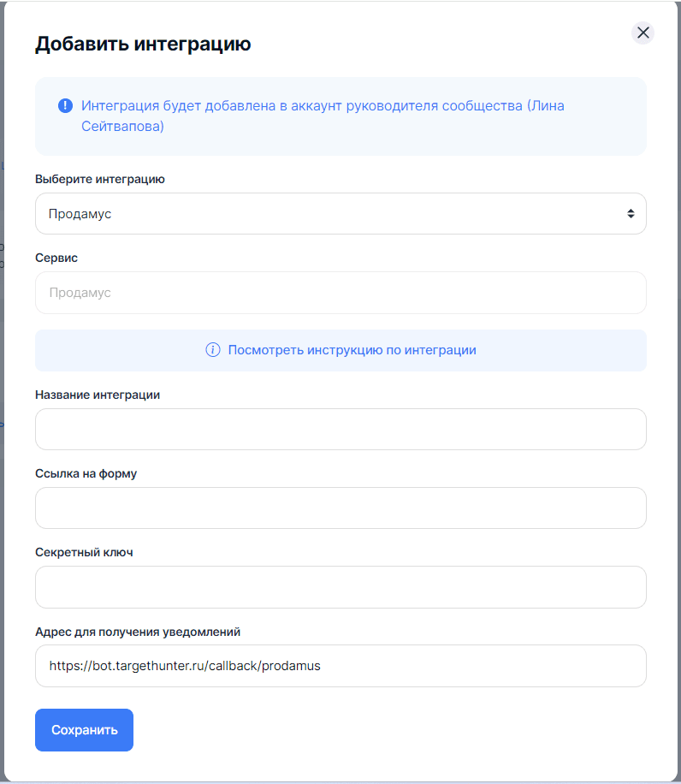Close the Добавить интеграцию dialog

[643, 33]
